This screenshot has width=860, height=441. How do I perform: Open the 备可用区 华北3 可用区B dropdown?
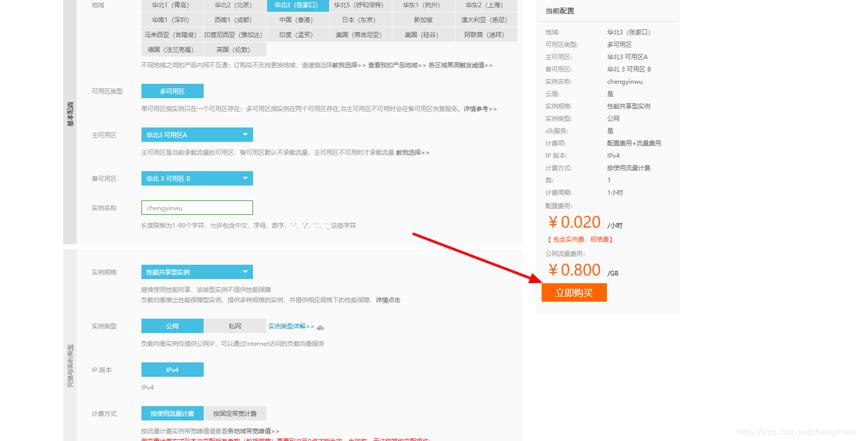click(x=197, y=179)
